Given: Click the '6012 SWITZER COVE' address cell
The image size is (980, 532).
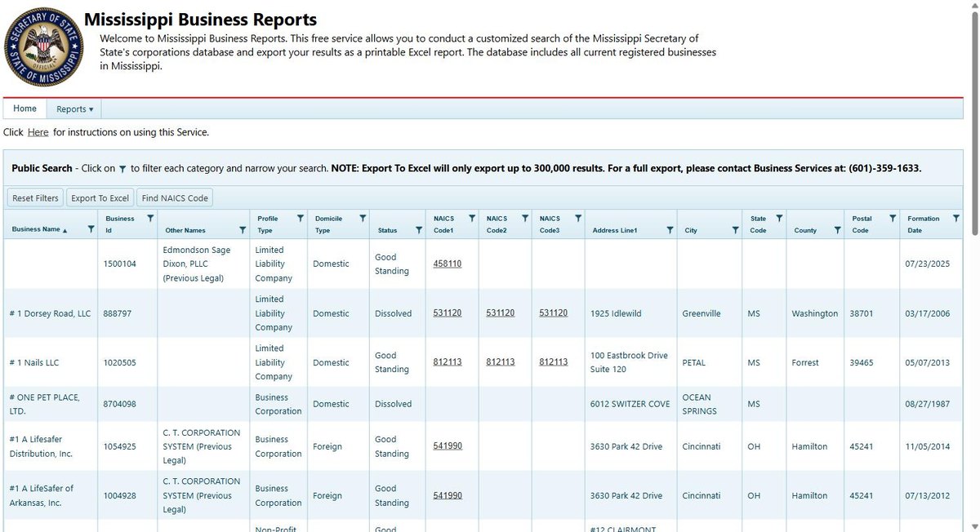Looking at the screenshot, I should pos(630,404).
